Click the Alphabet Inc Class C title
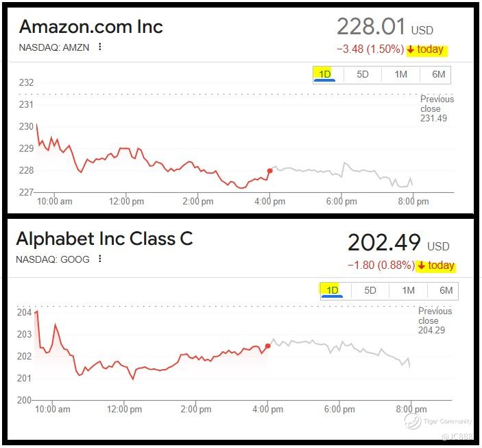The height and width of the screenshot is (448, 482). click(x=104, y=239)
